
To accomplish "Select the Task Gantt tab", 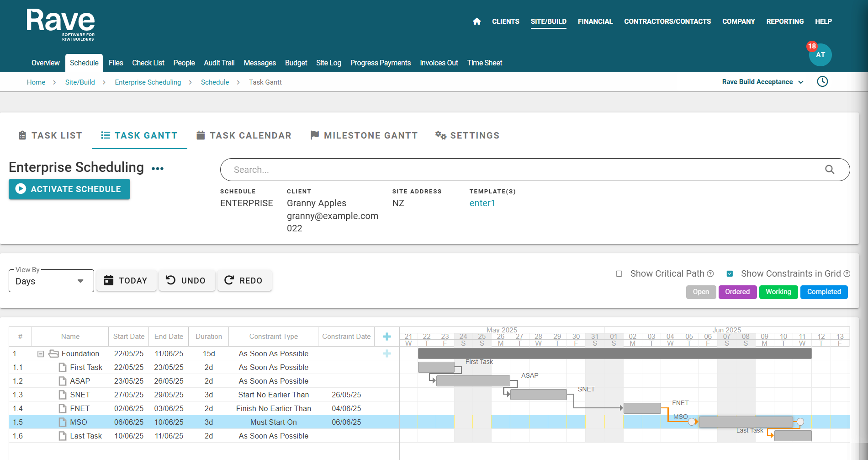I will click(139, 135).
